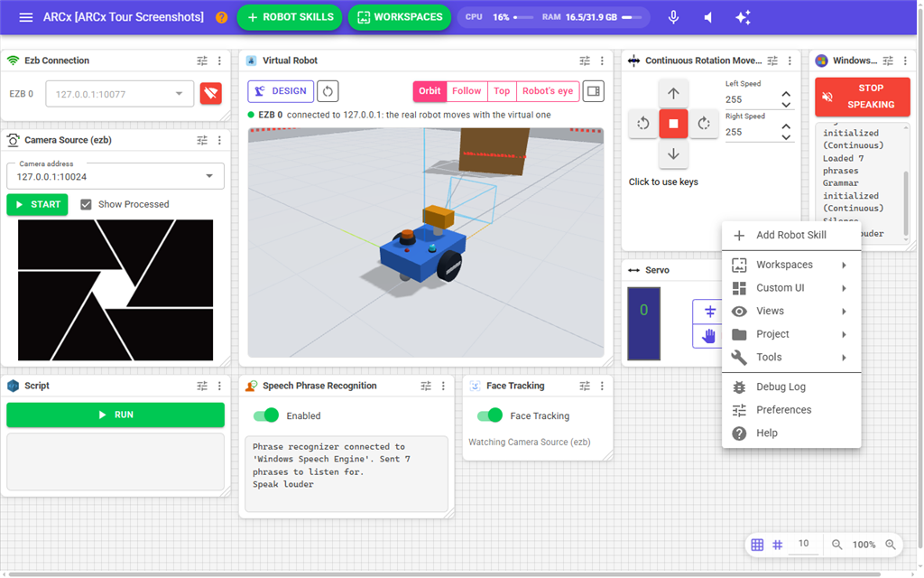Screen dimensions: 924x578
Task: Click the servo position 0 blue bar
Action: pyautogui.click(x=643, y=324)
